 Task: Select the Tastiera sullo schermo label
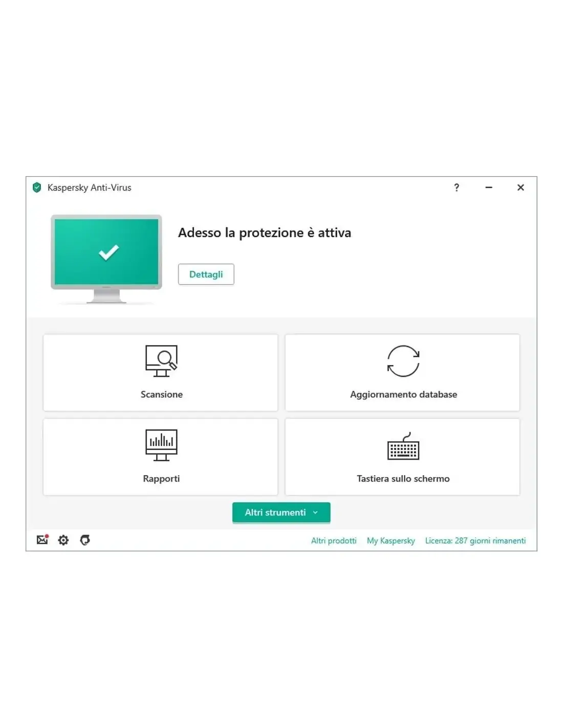[x=403, y=479]
